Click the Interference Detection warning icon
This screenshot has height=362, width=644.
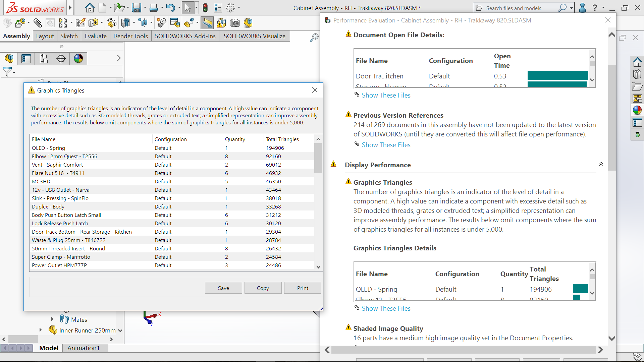(x=221, y=23)
